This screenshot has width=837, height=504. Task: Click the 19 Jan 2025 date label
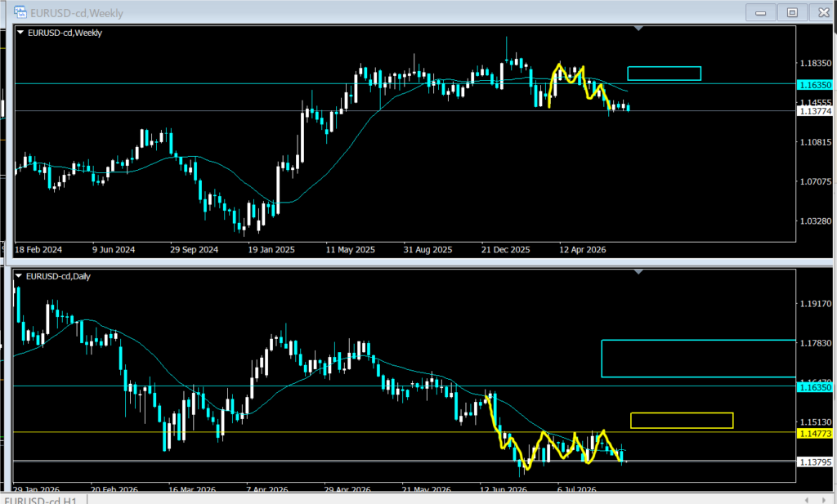[271, 250]
